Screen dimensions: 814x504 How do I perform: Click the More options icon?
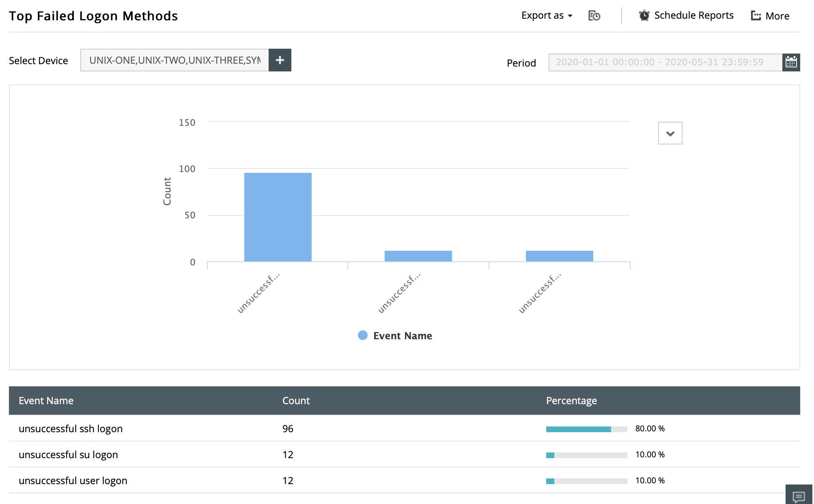756,16
